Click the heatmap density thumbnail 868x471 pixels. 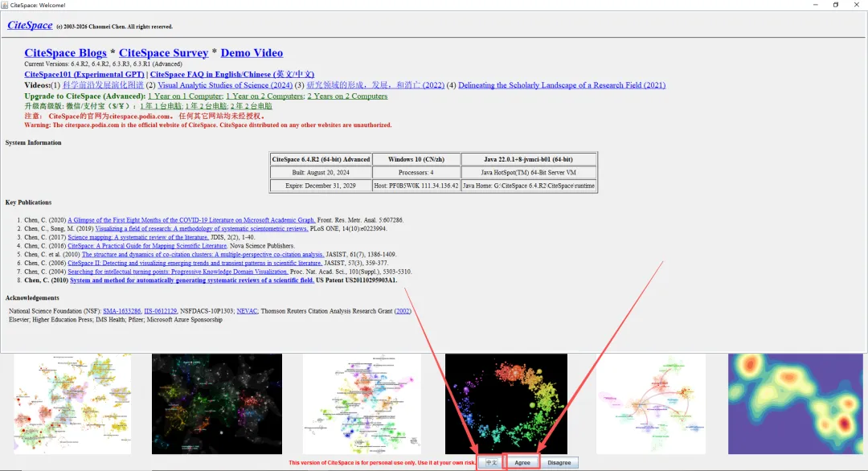coord(796,404)
